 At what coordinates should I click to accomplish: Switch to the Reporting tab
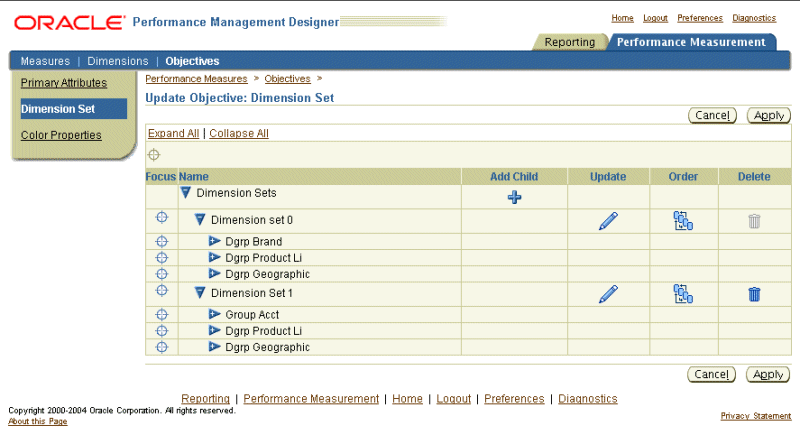569,42
